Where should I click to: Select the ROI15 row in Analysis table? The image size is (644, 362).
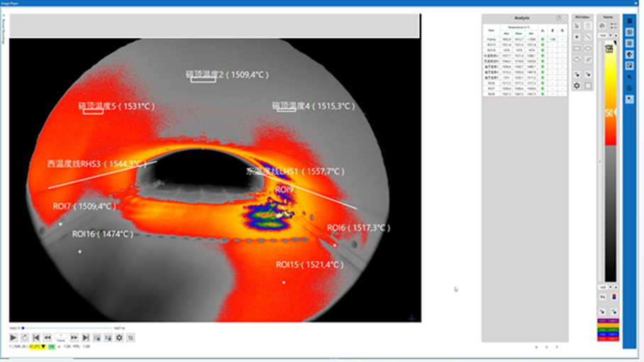point(525,45)
